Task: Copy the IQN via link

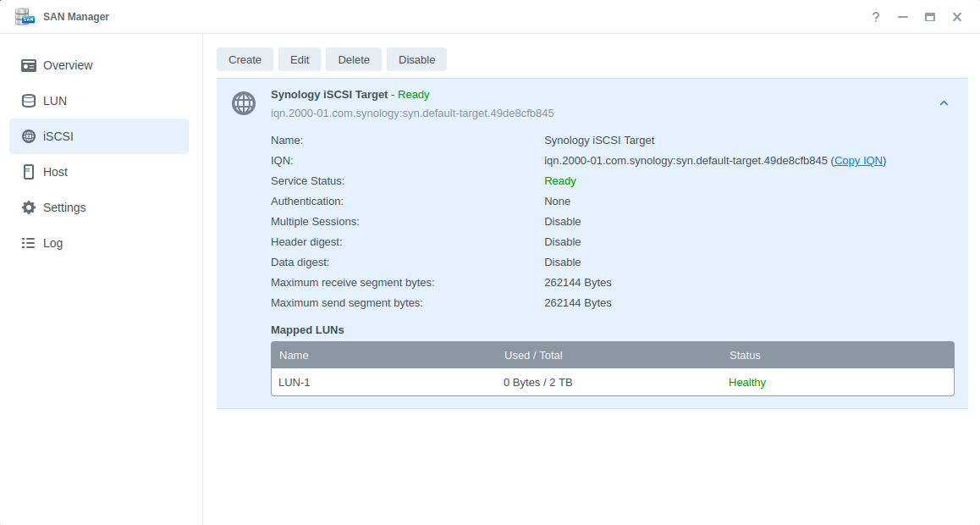Action: click(858, 161)
